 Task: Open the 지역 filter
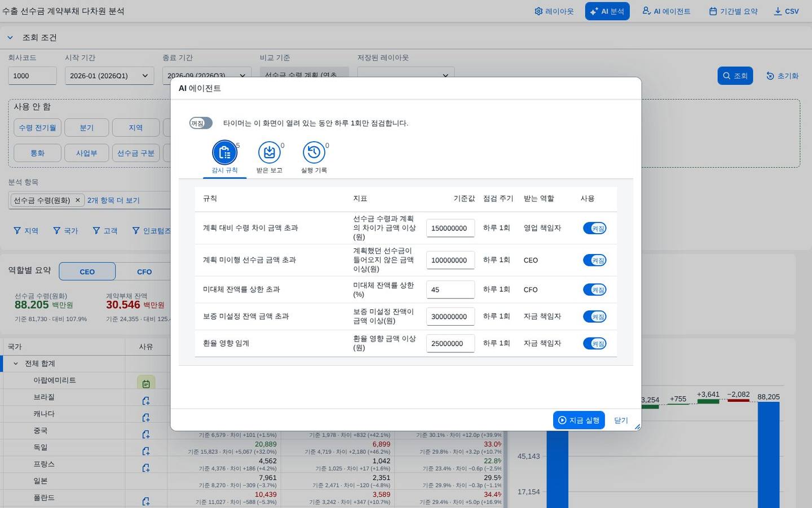(26, 231)
